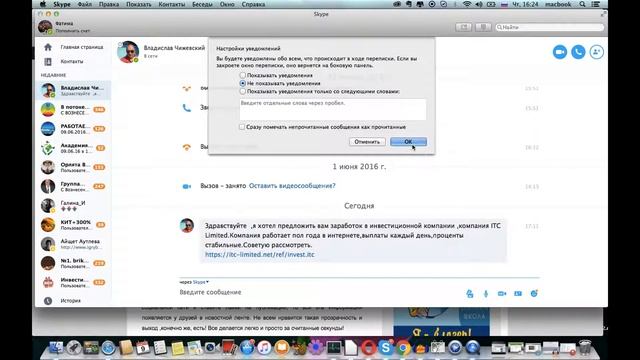Click the Оставить видеосообщение? link
The height and width of the screenshot is (360, 640).
292,186
